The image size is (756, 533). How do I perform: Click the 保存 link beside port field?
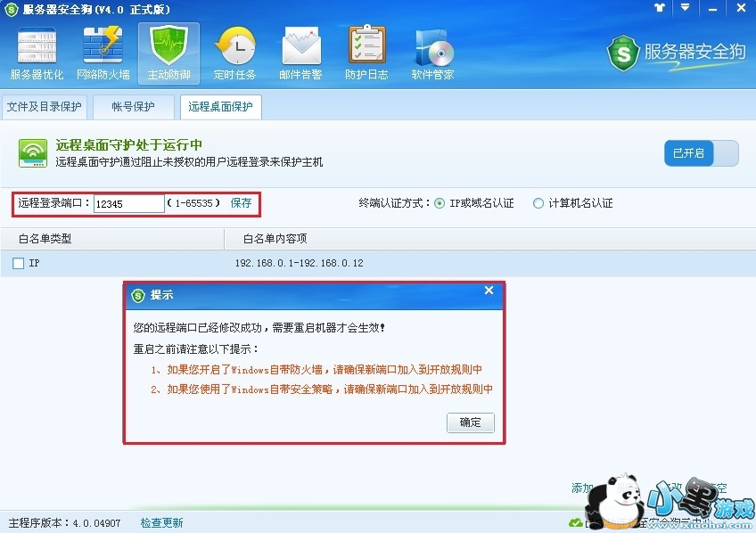[241, 203]
